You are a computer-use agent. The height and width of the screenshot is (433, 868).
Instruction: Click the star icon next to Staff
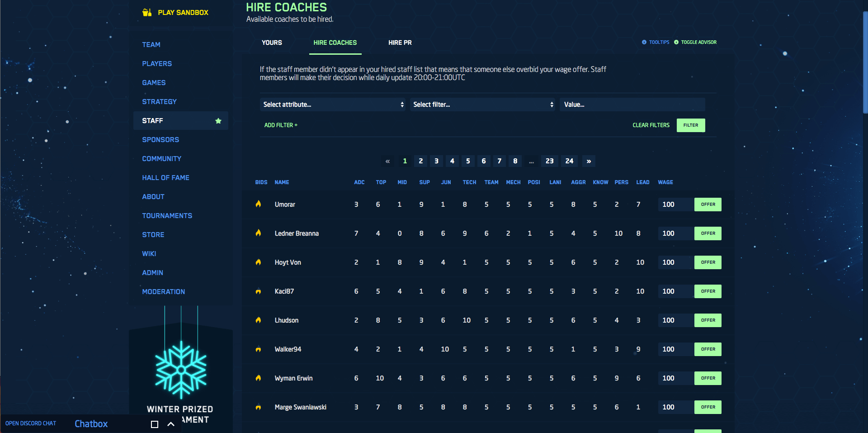click(218, 121)
